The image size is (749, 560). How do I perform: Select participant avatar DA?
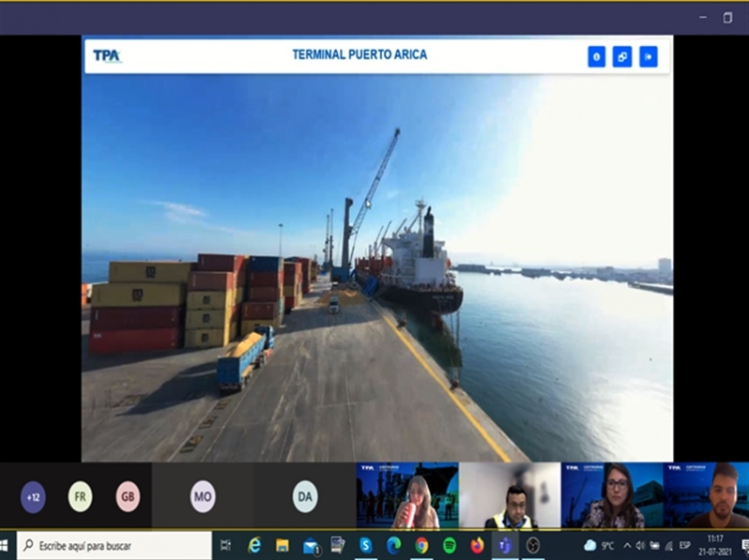(305, 496)
